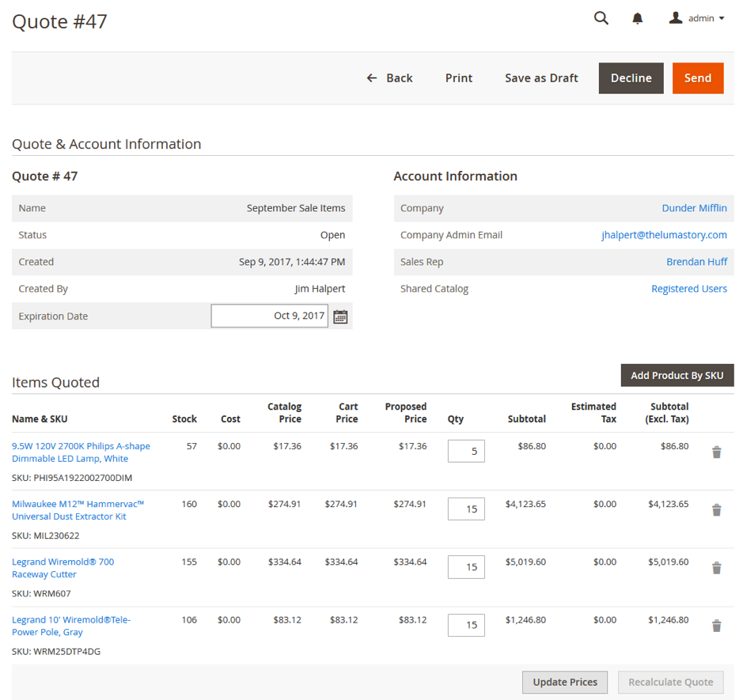Edit the quantity for Tele-Power Pole
The image size is (743, 700).
click(x=466, y=625)
